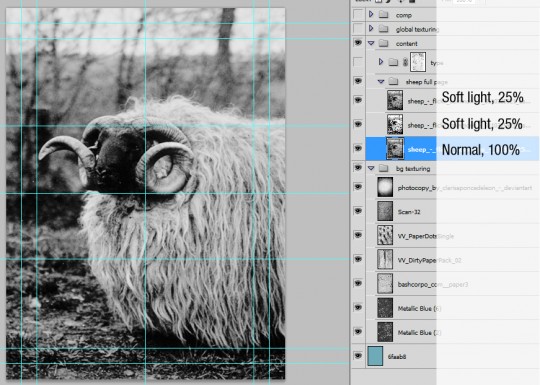Viewport: 540px width, 385px height.
Task: Click the 6faab8 blue color swatch thumbnail
Action: click(375, 356)
